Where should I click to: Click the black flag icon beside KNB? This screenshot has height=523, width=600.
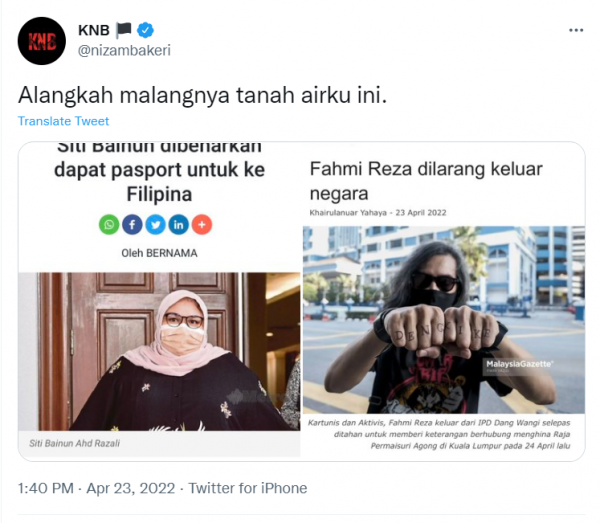[x=124, y=30]
